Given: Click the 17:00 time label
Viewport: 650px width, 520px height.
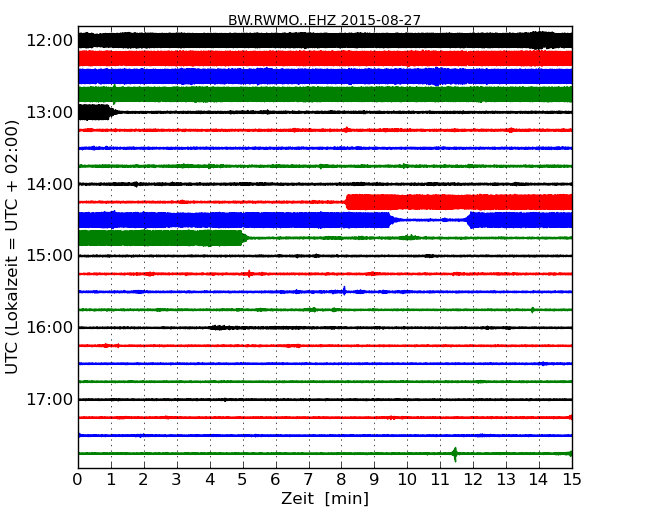Looking at the screenshot, I should (49, 399).
